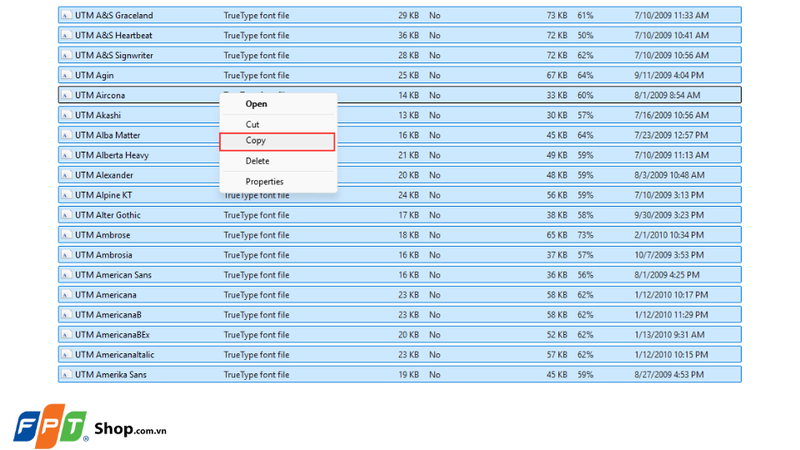Select the file name UTM A&S Graceland

[114, 15]
